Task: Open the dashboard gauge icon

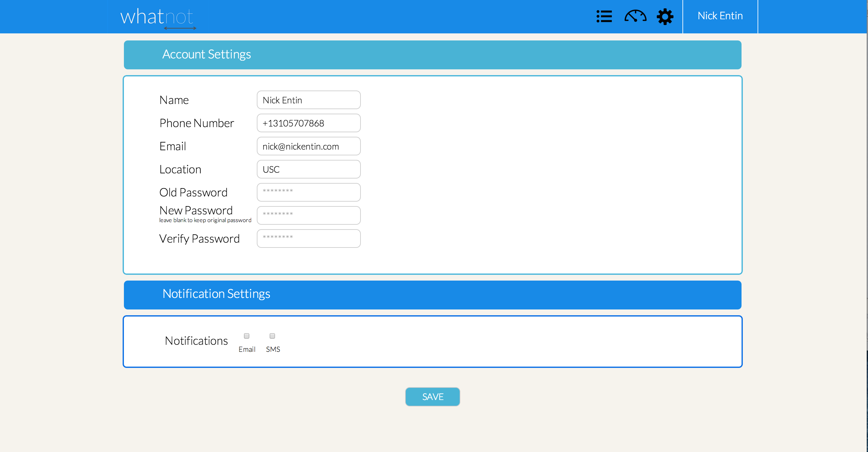Action: coord(635,16)
